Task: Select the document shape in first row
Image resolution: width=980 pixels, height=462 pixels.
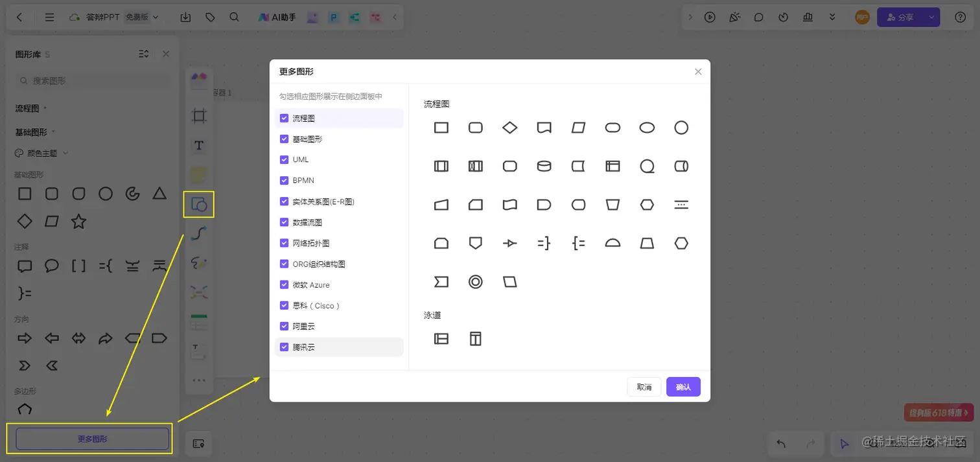Action: coord(544,128)
